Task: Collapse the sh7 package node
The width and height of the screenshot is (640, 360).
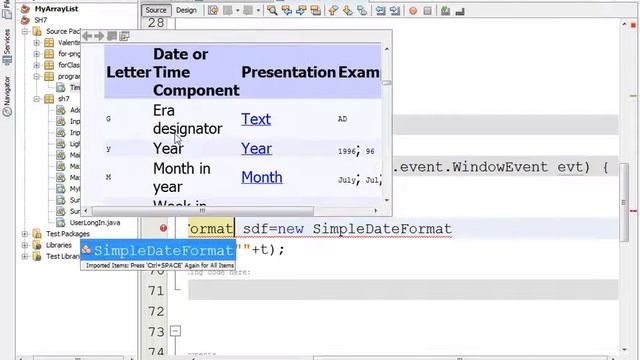Action: click(x=37, y=98)
